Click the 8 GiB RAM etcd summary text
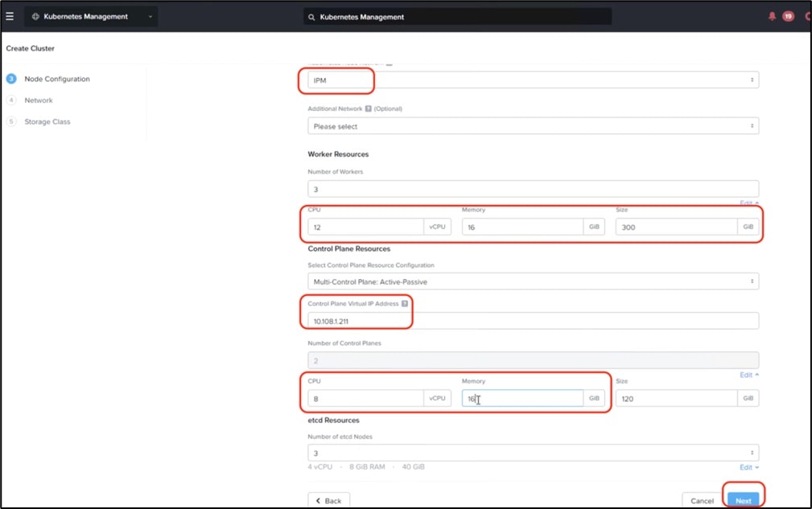Viewport: 812px width, 509px height. click(367, 466)
